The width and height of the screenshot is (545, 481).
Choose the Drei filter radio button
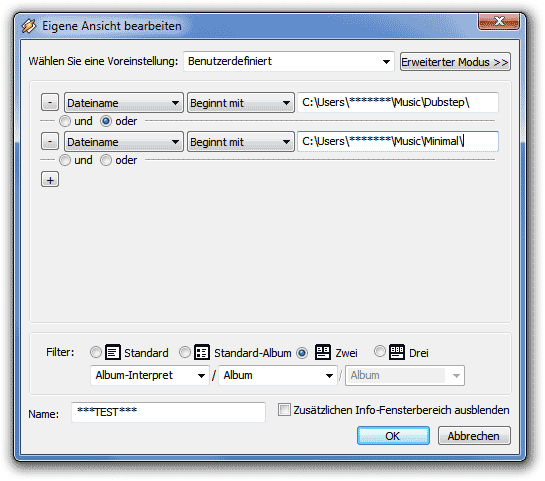click(x=380, y=351)
